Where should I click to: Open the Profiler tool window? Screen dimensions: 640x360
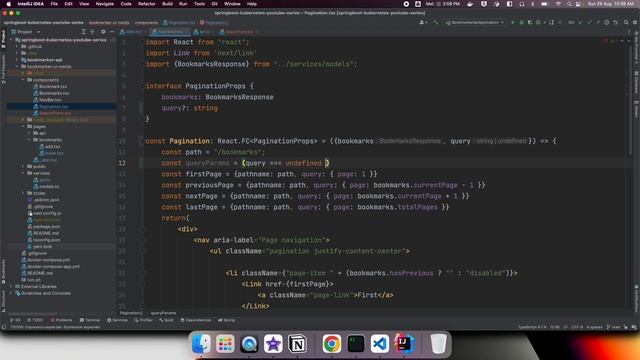(143, 320)
